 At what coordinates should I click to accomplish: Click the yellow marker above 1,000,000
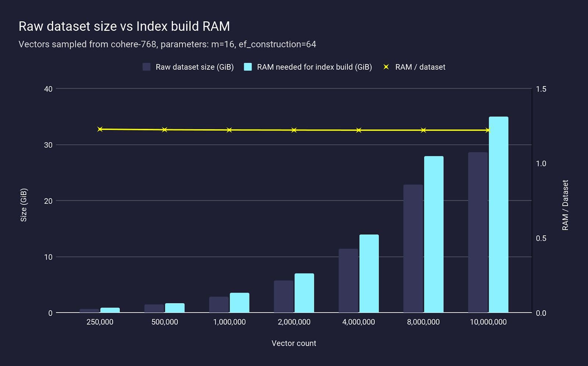point(229,130)
